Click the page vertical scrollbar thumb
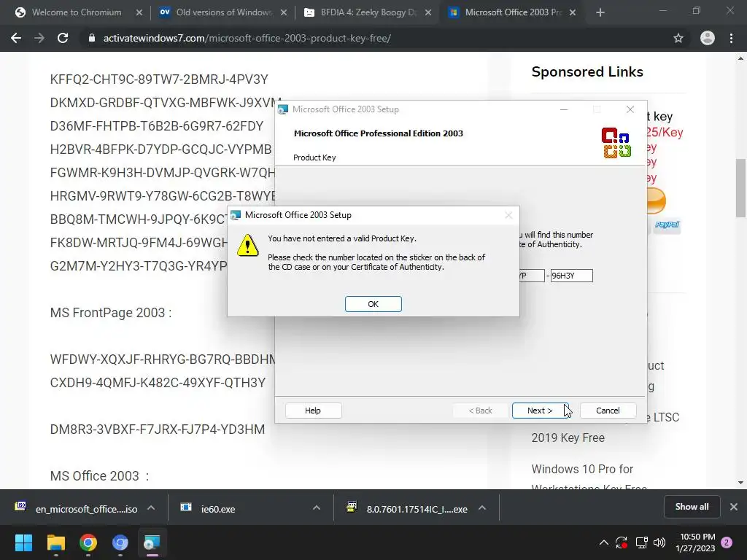Viewport: 747px width, 560px height. pyautogui.click(x=740, y=187)
